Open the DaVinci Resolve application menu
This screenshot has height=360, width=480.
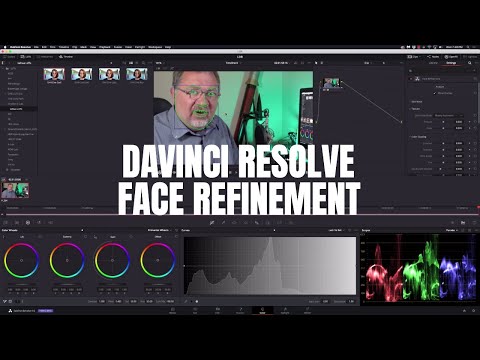[20, 47]
